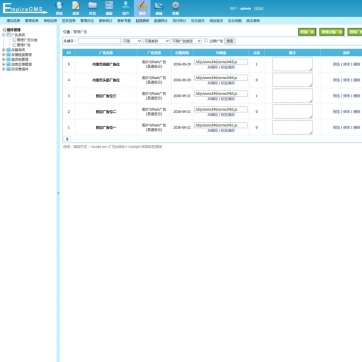The height and width of the screenshot is (362, 362).
Task: Click 预览 for ad ID 3
Action: point(336,96)
